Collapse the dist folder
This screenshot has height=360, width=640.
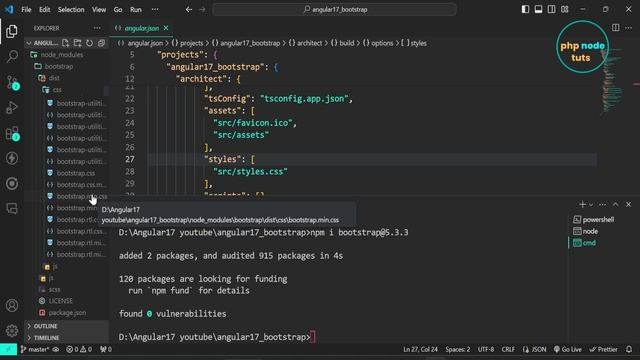point(54,78)
